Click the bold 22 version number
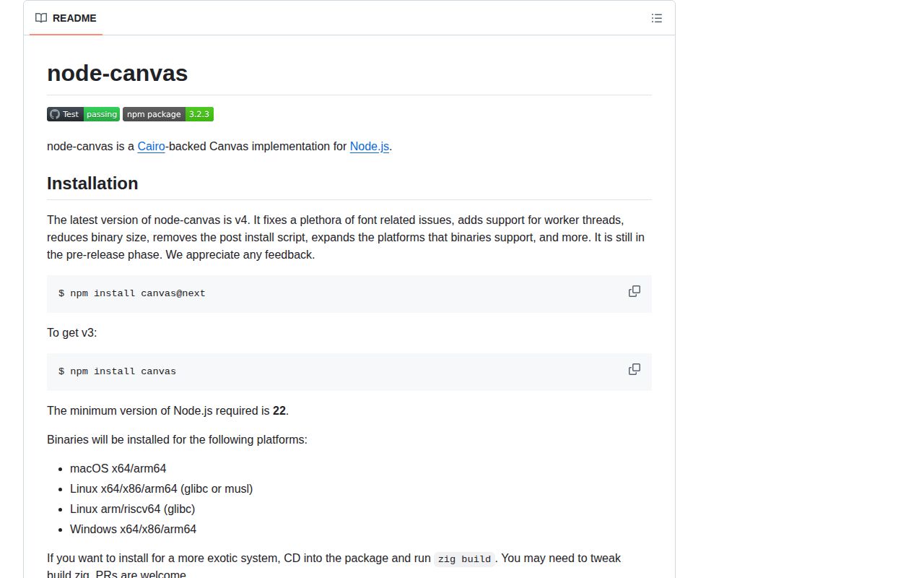Viewport: 924px width, 578px height. pos(279,410)
